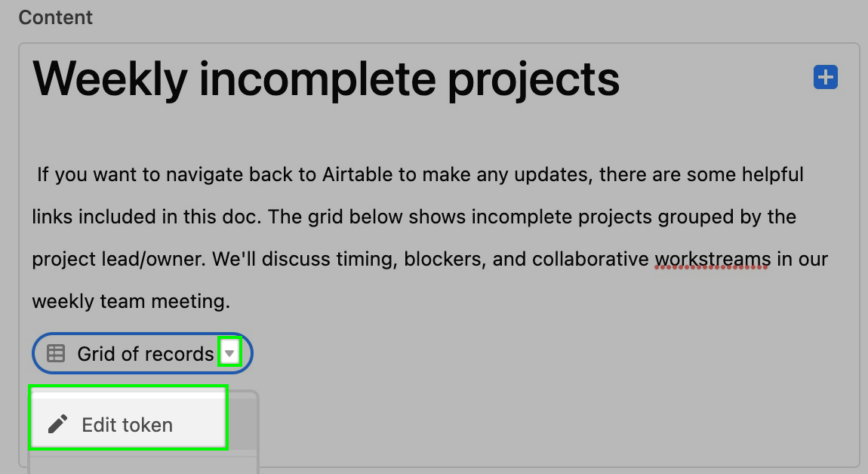Click the phrase project lead/owner
Screen dimensions: 868x474
[119, 259]
